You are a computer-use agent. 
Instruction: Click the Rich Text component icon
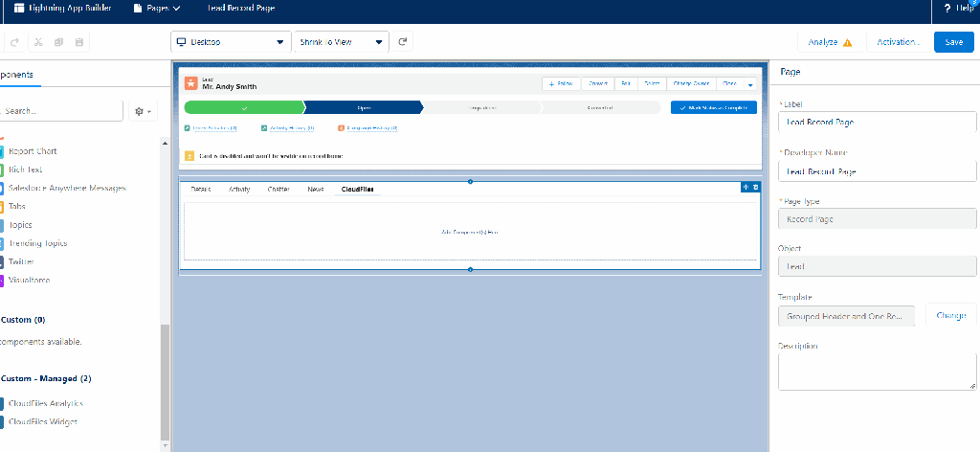click(x=1, y=169)
